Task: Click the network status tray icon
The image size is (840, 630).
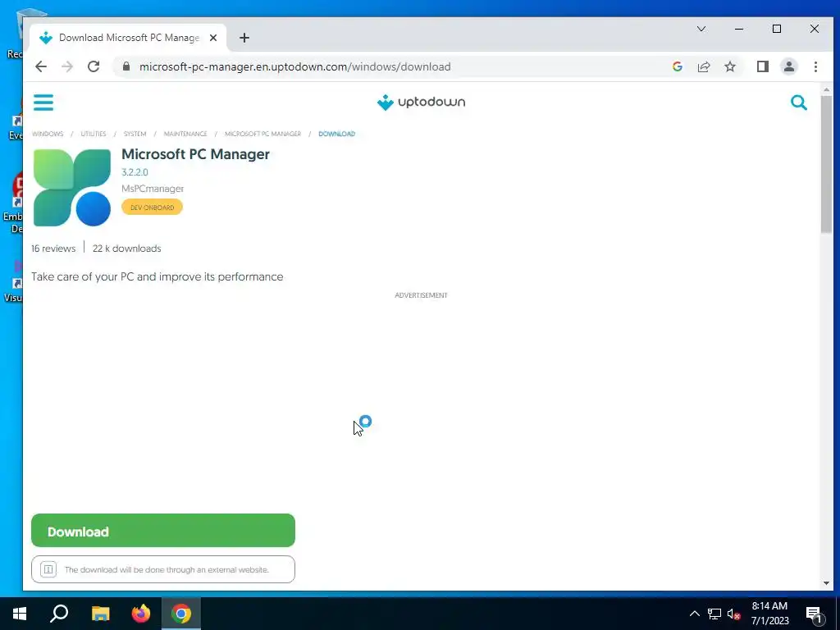Action: 714,614
